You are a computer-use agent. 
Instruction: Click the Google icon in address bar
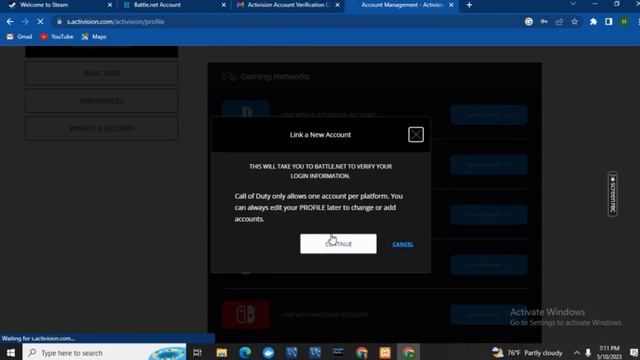tap(529, 22)
